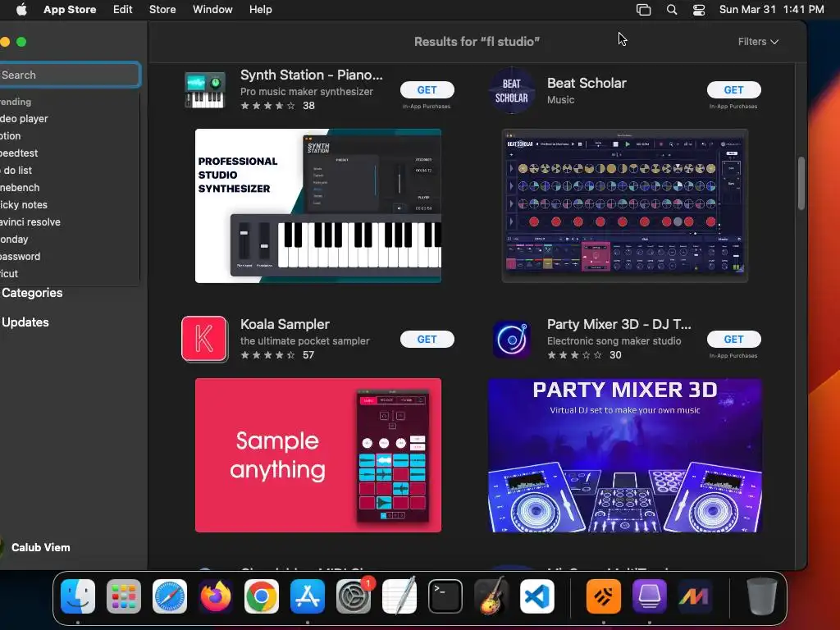Open the Categories sidebar section

pyautogui.click(x=32, y=293)
